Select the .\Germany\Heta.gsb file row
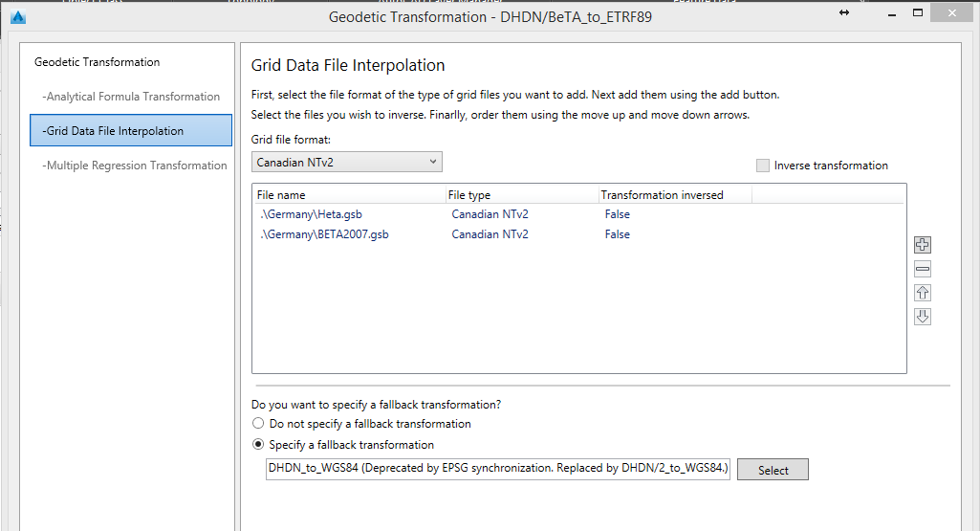 [x=578, y=214]
